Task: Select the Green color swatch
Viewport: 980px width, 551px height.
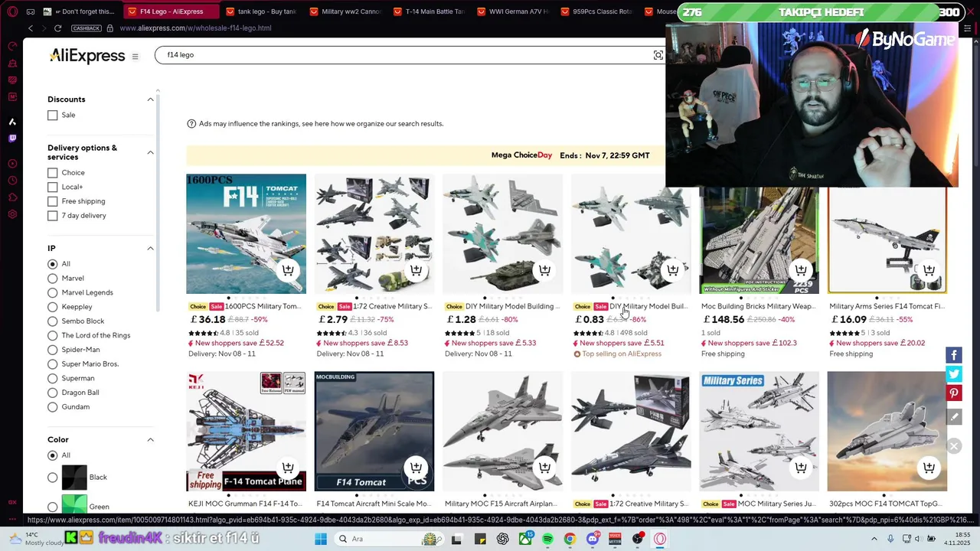Action: click(x=74, y=504)
